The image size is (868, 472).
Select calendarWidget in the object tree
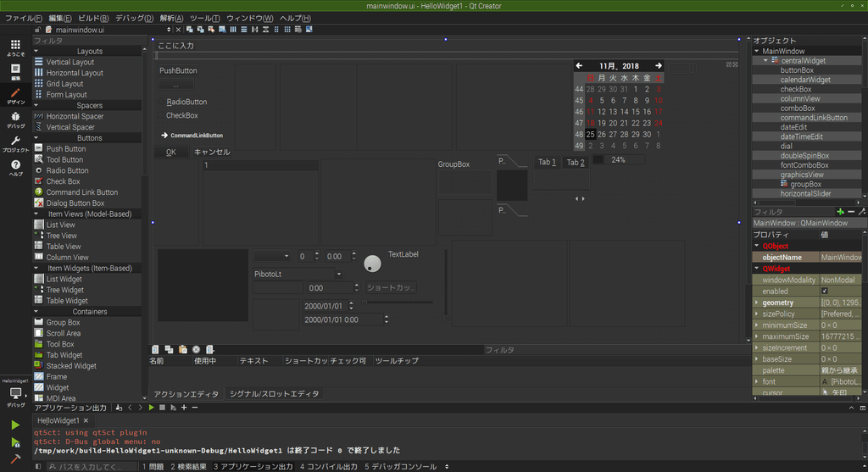click(x=805, y=80)
